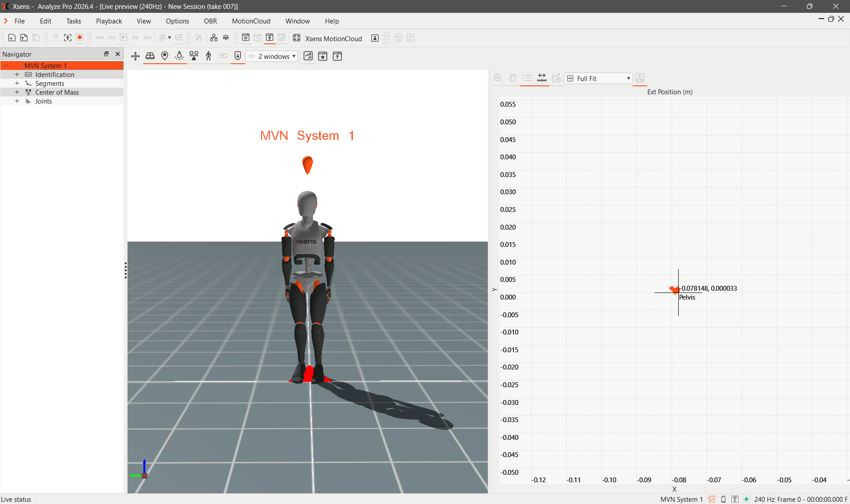Image resolution: width=850 pixels, height=504 pixels.
Task: Click the horizontal fit range icon
Action: tap(542, 78)
